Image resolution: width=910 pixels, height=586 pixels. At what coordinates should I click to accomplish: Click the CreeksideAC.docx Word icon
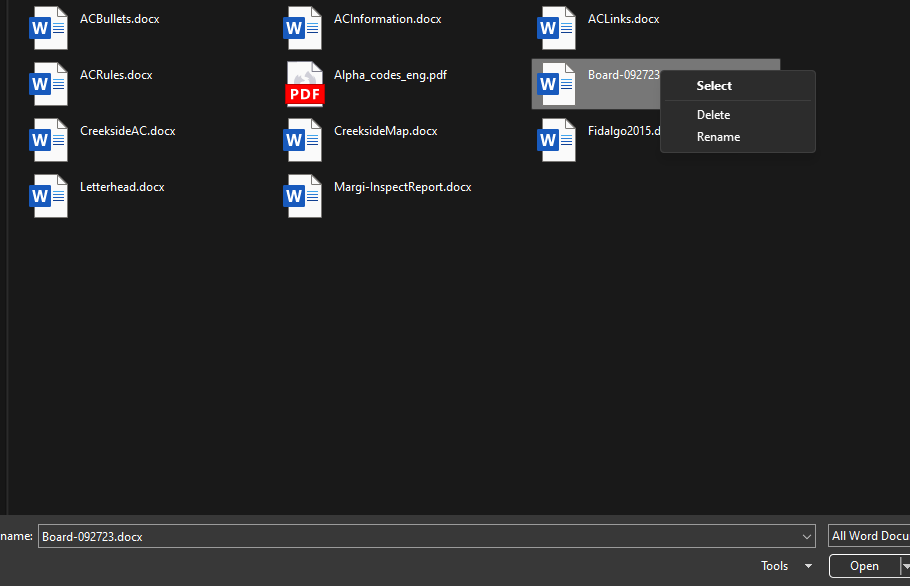48,140
